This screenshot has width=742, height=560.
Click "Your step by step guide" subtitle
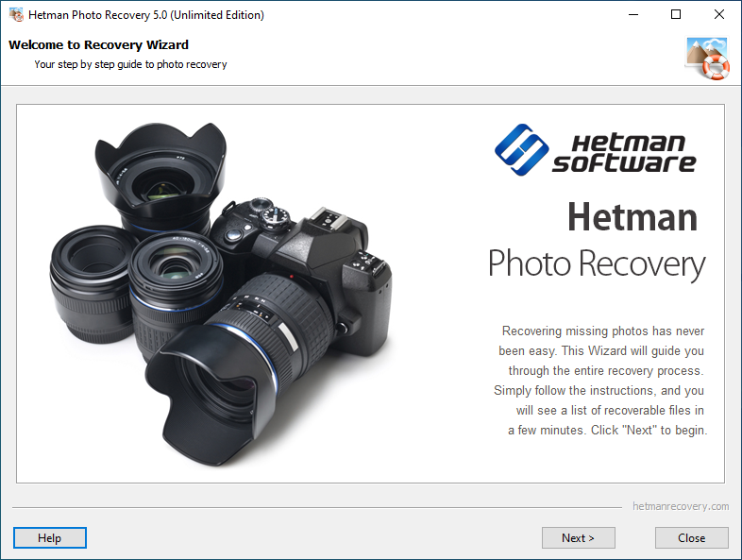130,64
